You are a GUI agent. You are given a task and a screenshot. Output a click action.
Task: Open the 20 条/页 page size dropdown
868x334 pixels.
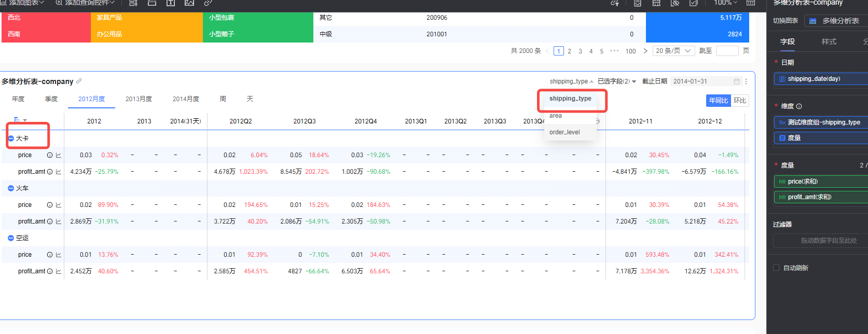click(673, 51)
